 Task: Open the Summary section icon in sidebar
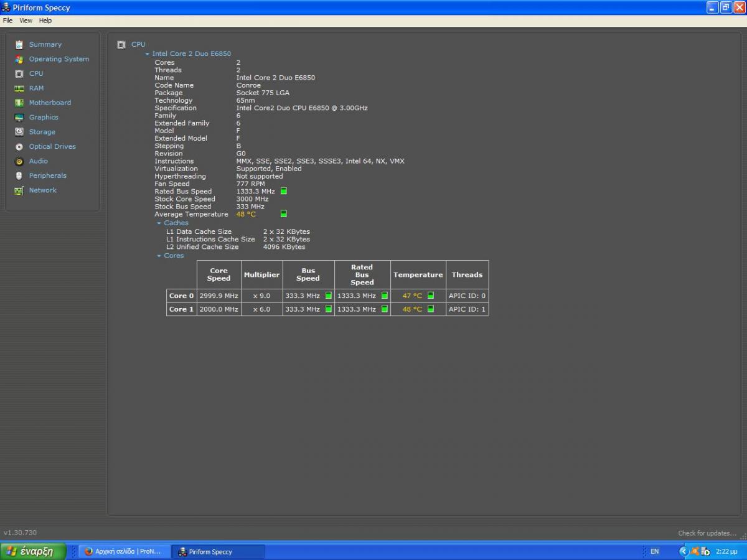[19, 45]
